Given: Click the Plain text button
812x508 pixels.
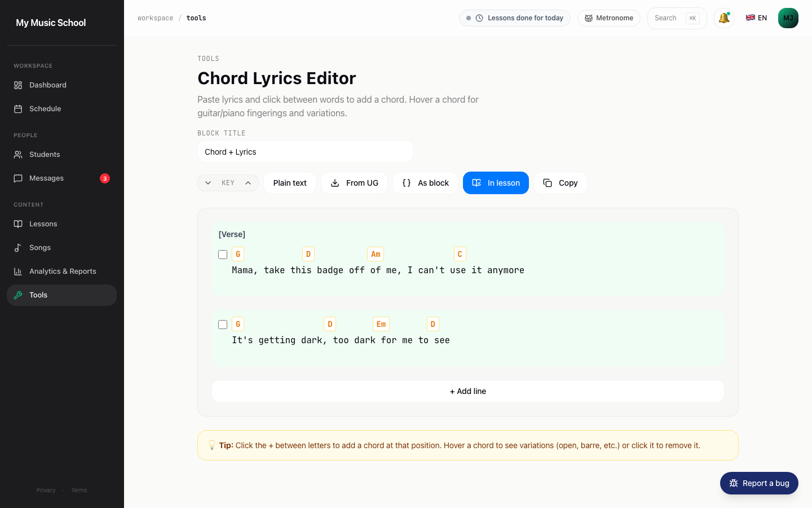Looking at the screenshot, I should (x=290, y=183).
